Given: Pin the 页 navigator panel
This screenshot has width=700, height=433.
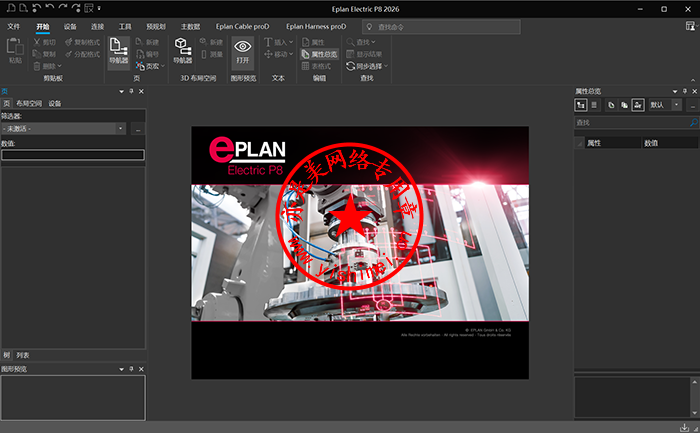Looking at the screenshot, I should point(131,91).
